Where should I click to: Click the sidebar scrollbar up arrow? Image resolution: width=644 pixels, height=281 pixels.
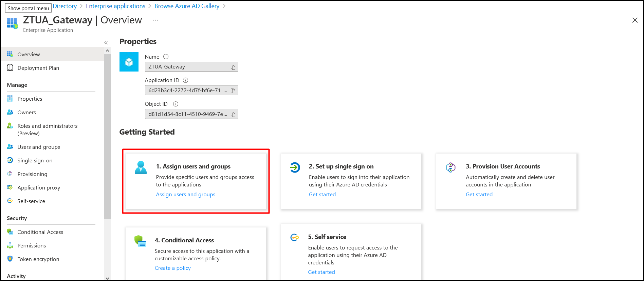(107, 51)
